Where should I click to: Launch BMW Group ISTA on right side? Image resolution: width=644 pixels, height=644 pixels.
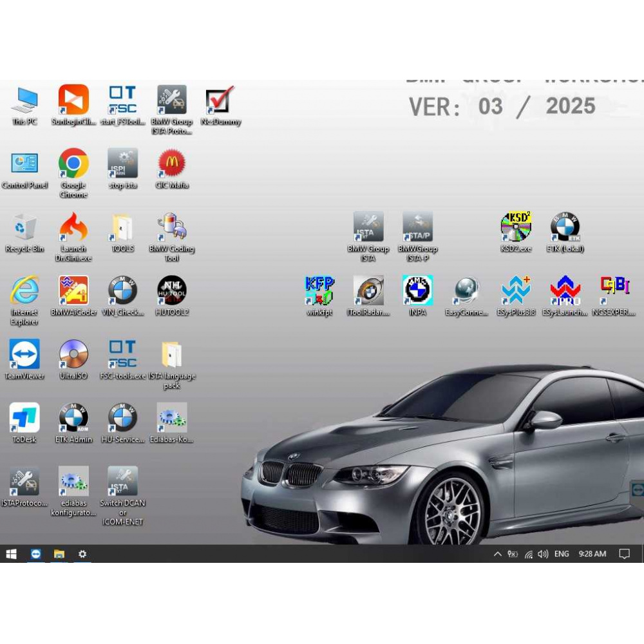click(368, 237)
